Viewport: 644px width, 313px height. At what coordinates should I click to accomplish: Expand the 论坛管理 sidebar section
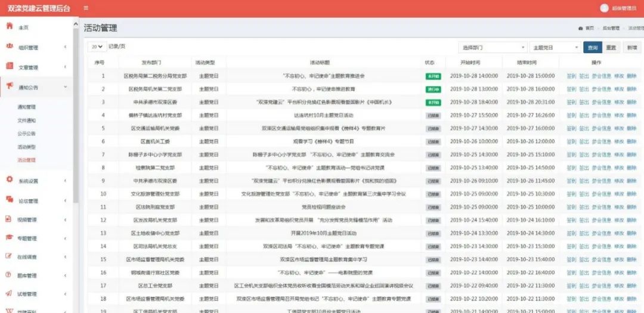pos(36,201)
